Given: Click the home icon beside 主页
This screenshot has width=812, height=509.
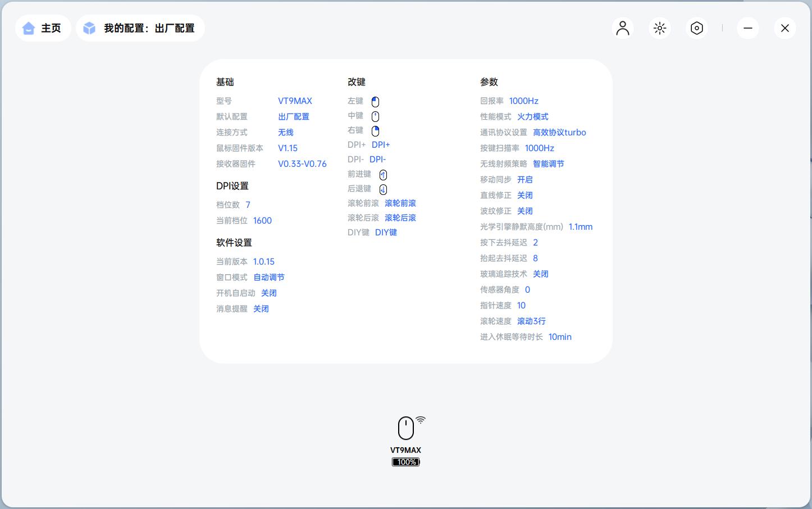Looking at the screenshot, I should tap(29, 28).
